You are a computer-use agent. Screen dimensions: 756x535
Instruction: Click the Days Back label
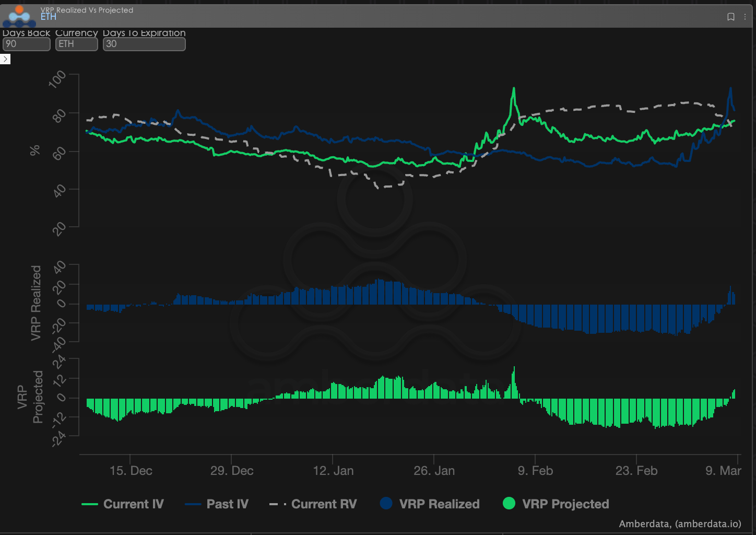(26, 33)
